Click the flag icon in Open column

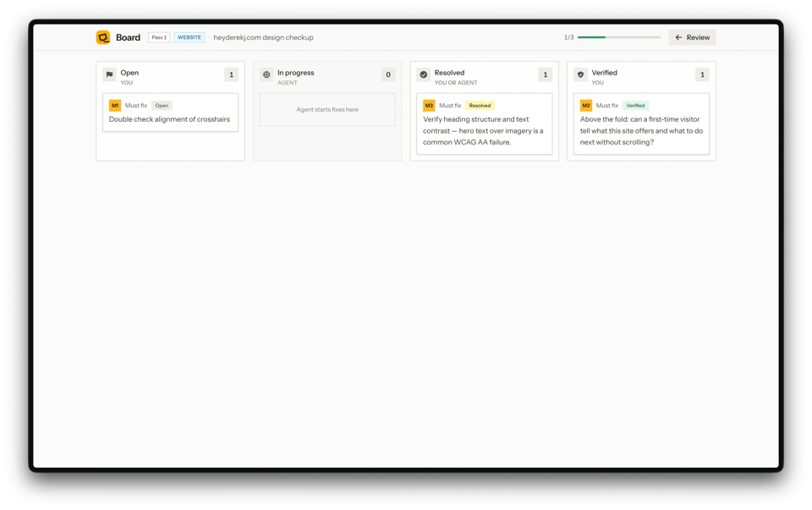click(109, 74)
